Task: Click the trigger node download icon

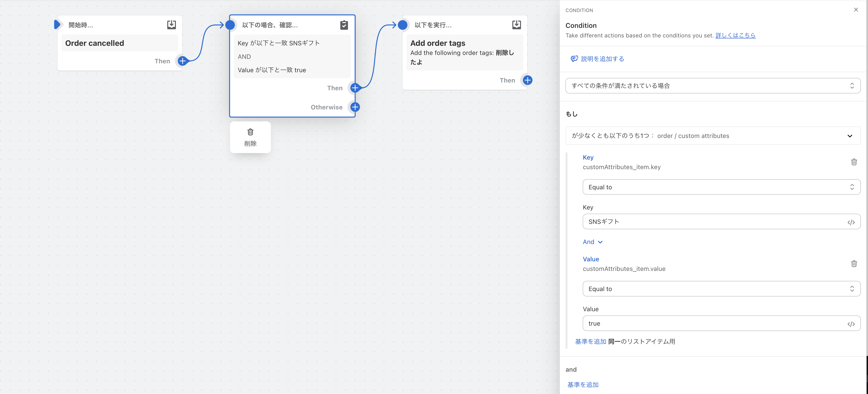Action: click(172, 25)
